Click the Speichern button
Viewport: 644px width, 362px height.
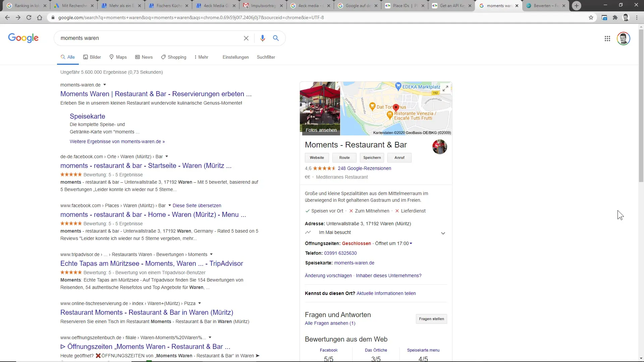point(372,158)
